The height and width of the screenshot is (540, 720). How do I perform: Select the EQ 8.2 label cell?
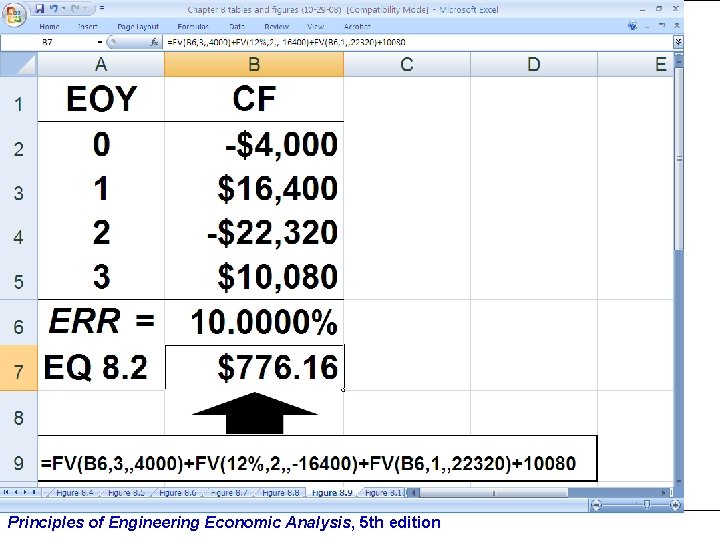(x=101, y=367)
